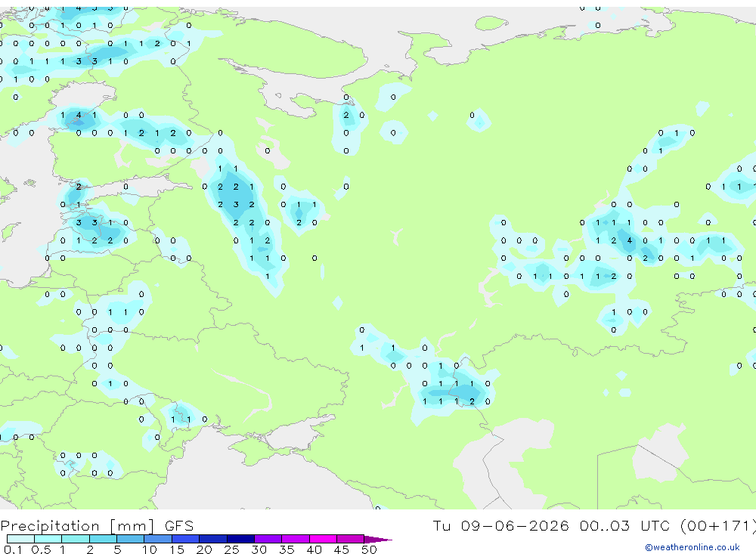Select the 45–50 mm legend color box
756x554 pixels.
click(351, 539)
